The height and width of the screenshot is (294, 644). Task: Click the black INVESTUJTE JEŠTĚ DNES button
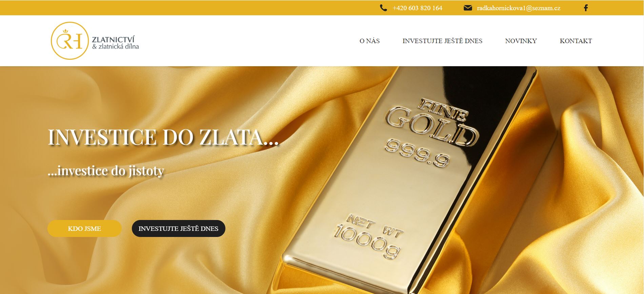click(179, 228)
